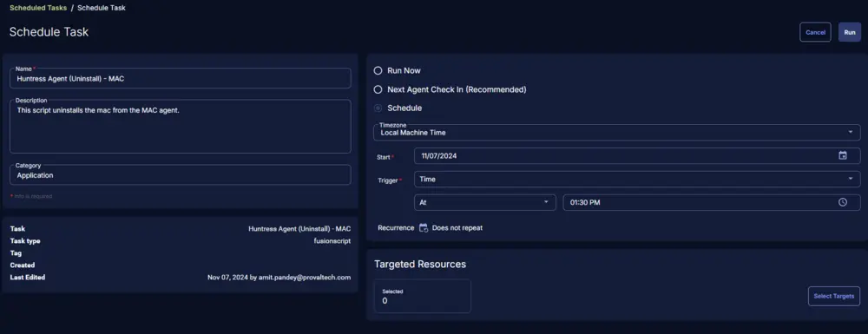Open the Start date calendar picker icon
The height and width of the screenshot is (334, 868).
[843, 156]
